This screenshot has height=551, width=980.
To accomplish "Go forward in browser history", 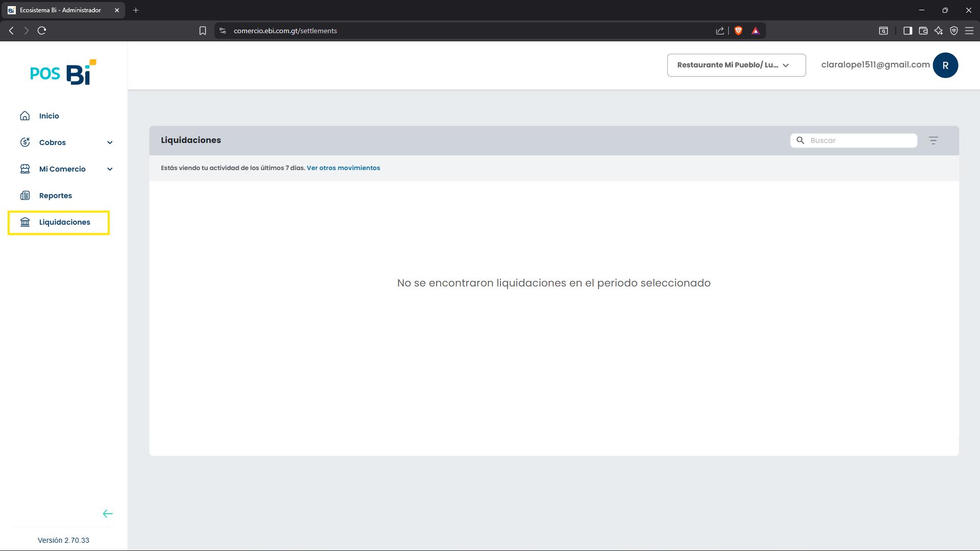I will pos(26,31).
